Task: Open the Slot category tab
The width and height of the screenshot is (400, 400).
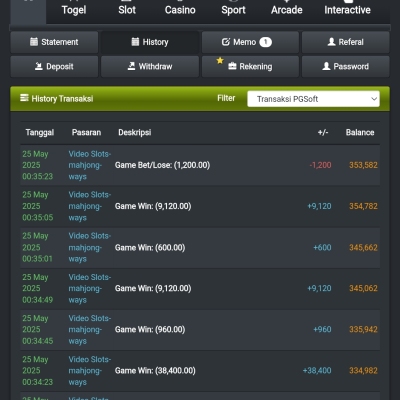Action: [127, 10]
